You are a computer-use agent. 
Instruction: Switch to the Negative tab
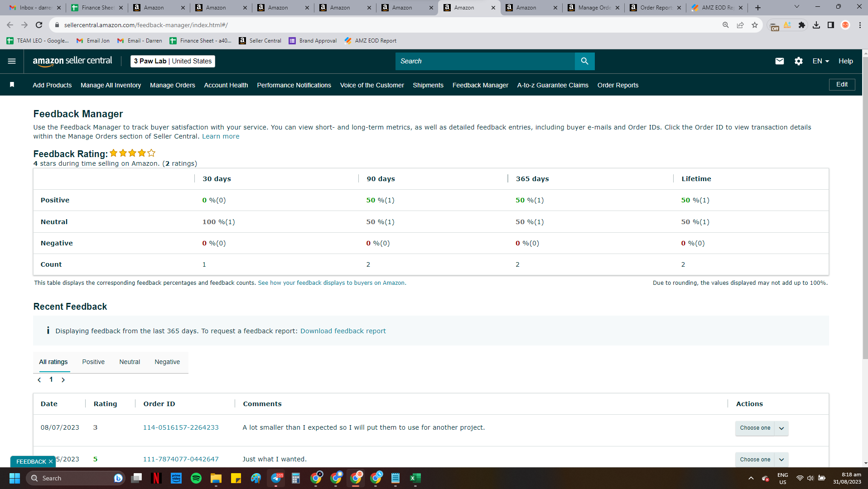(167, 362)
